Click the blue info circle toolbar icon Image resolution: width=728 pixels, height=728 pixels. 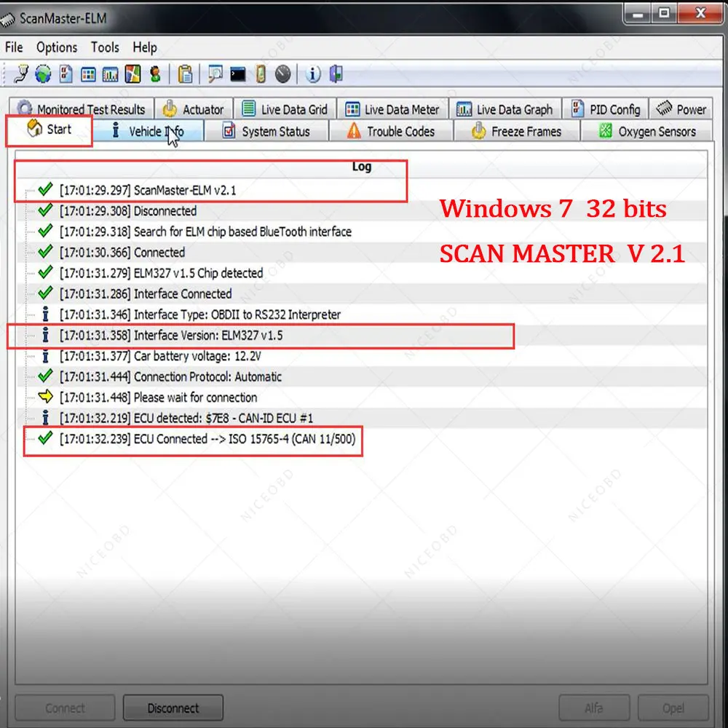tap(313, 74)
